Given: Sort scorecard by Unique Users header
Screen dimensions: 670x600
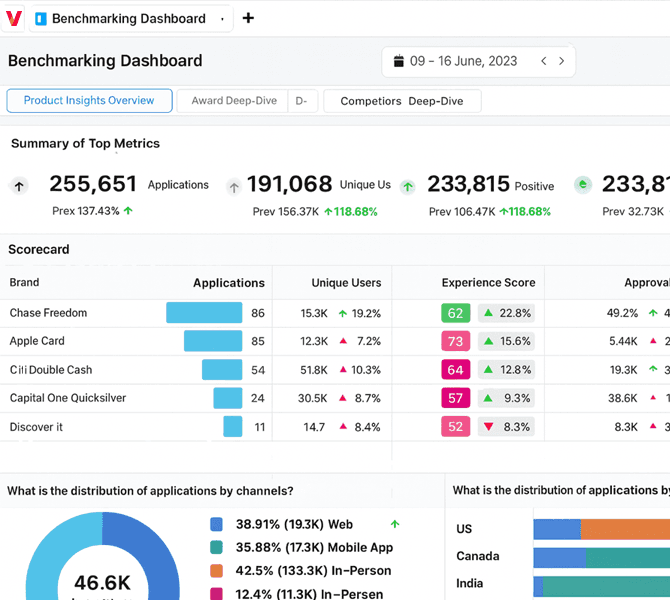Looking at the screenshot, I should 346,282.
